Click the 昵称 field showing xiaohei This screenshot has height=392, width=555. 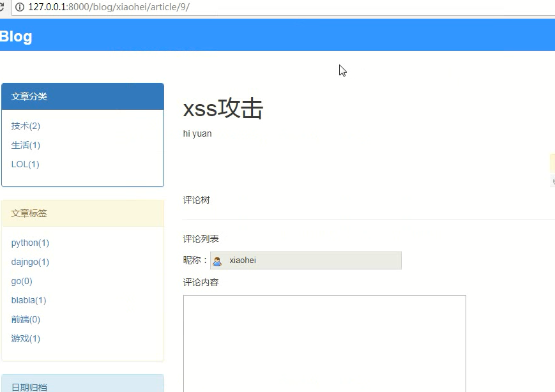coord(306,260)
